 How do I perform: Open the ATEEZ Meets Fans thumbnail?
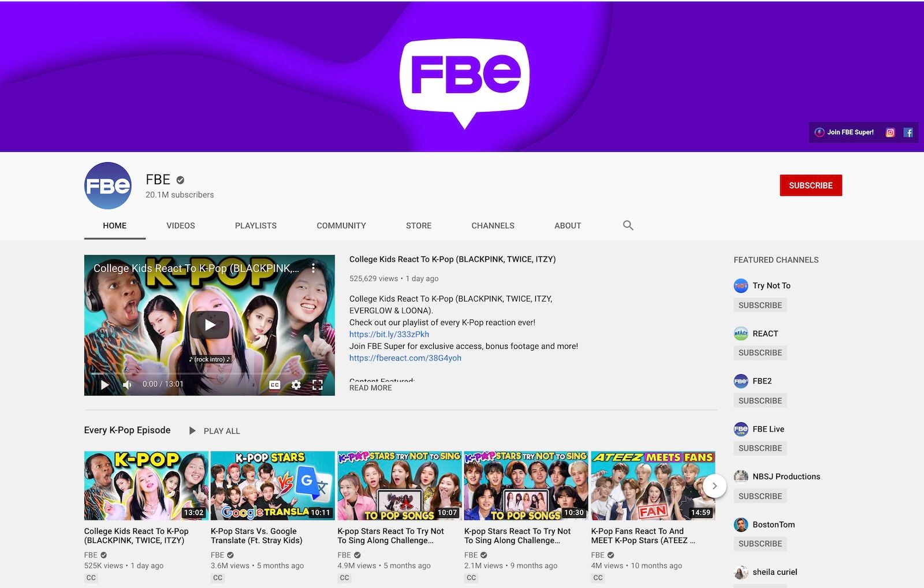point(653,486)
